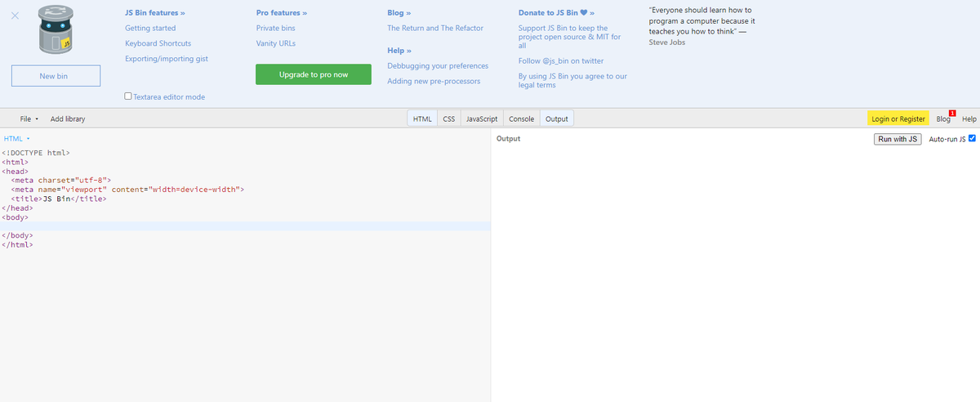The height and width of the screenshot is (402, 980).
Task: Open the Help » heading link
Action: 399,51
